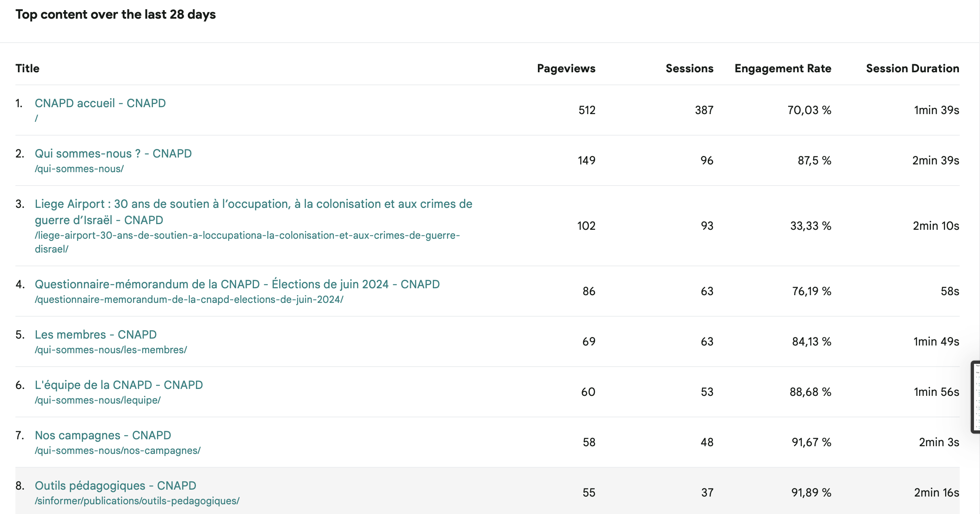980x514 pixels.
Task: Click the /qui-sommes-nous/les-membres/ URL path
Action: (111, 350)
